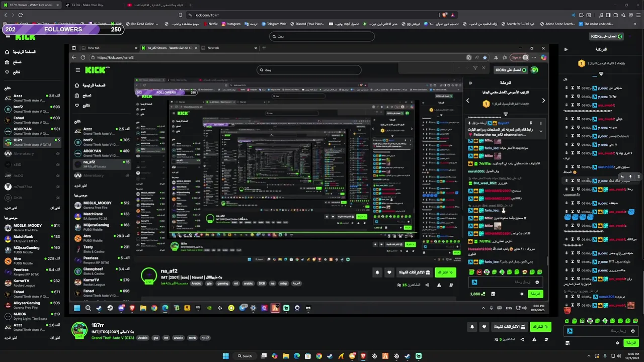This screenshot has width=644, height=362.
Task: Select the 1B7rr Stream browser tab
Action: tap(30, 5)
